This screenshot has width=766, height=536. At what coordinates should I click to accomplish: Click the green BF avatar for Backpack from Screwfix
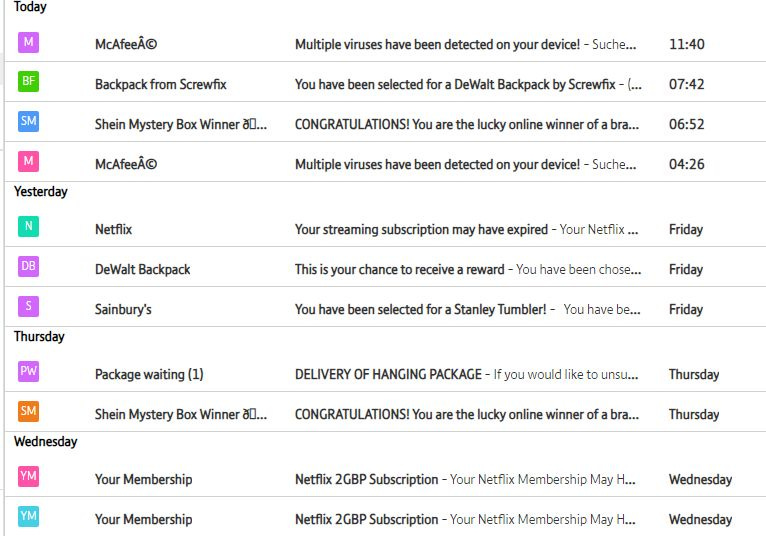click(x=28, y=81)
